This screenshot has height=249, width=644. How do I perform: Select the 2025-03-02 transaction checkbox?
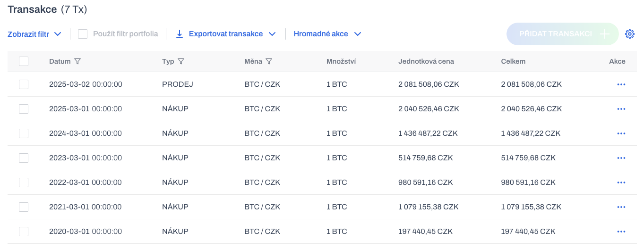coord(24,84)
